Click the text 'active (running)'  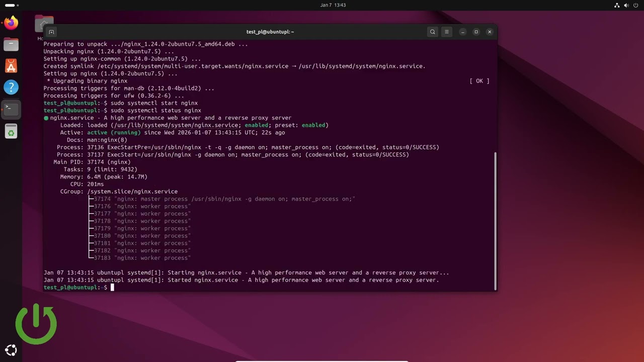click(114, 133)
